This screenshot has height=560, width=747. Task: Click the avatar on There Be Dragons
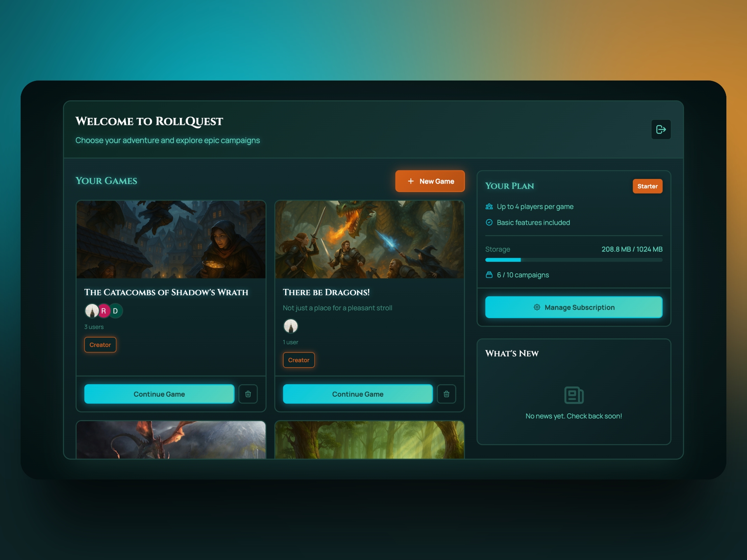(291, 326)
